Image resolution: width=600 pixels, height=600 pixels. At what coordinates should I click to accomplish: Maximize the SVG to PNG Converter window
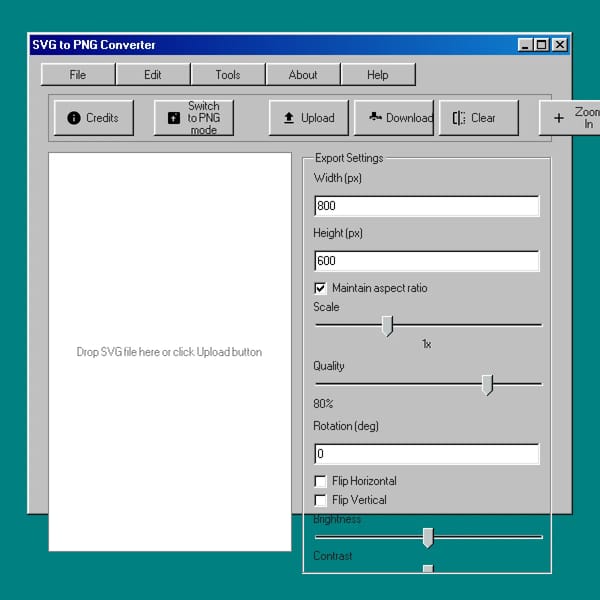pyautogui.click(x=541, y=45)
